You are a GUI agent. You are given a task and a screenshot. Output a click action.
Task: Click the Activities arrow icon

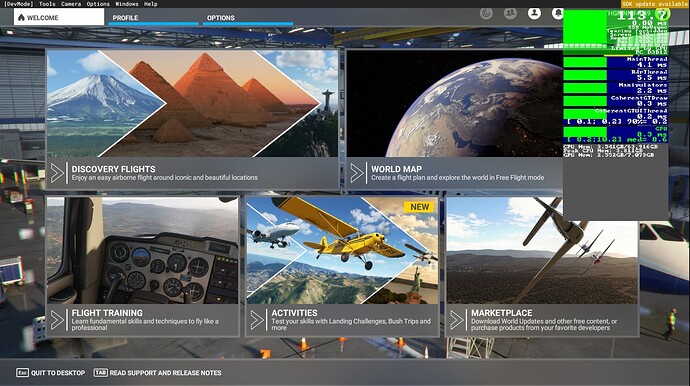coord(257,320)
